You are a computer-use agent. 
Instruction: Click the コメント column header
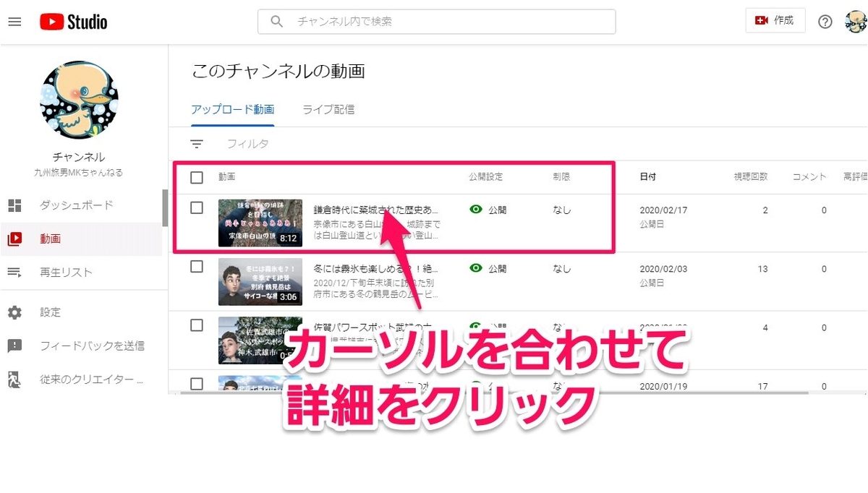coord(809,177)
